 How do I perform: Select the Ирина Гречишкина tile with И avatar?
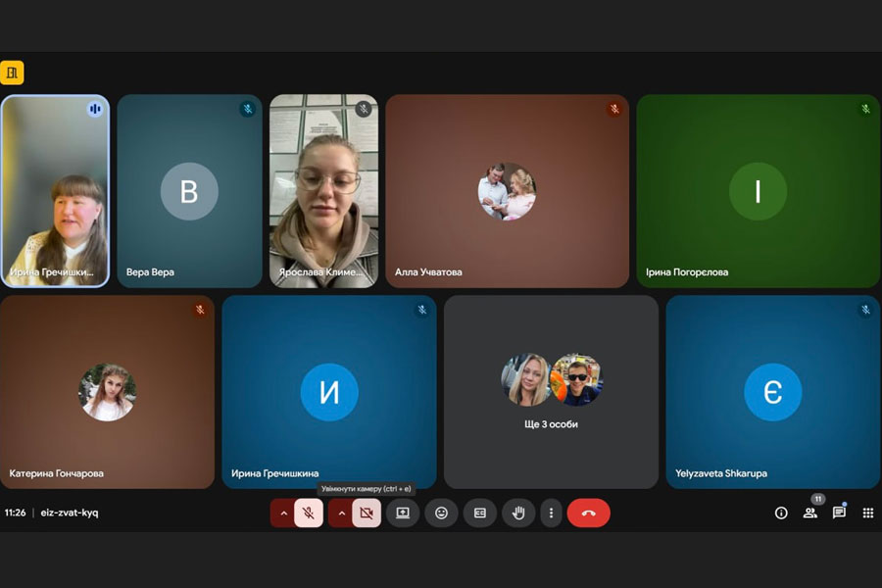tap(329, 392)
